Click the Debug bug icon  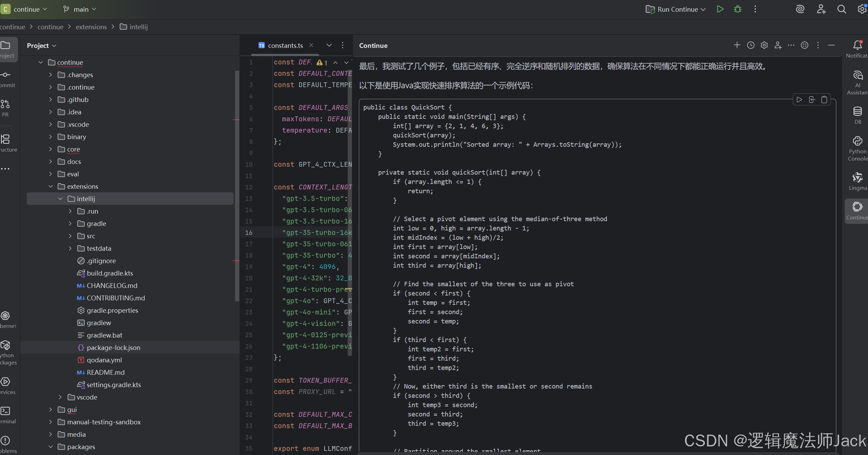(737, 9)
